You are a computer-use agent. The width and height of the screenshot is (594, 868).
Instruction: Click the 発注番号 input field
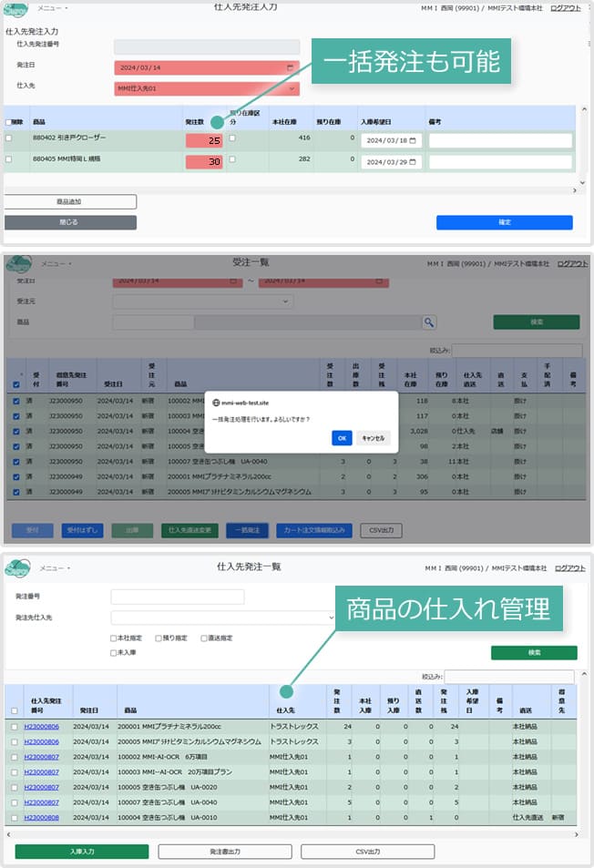click(177, 597)
